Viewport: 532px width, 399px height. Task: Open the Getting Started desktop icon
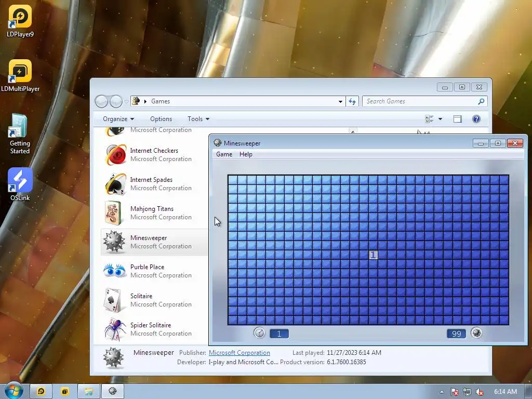click(20, 134)
